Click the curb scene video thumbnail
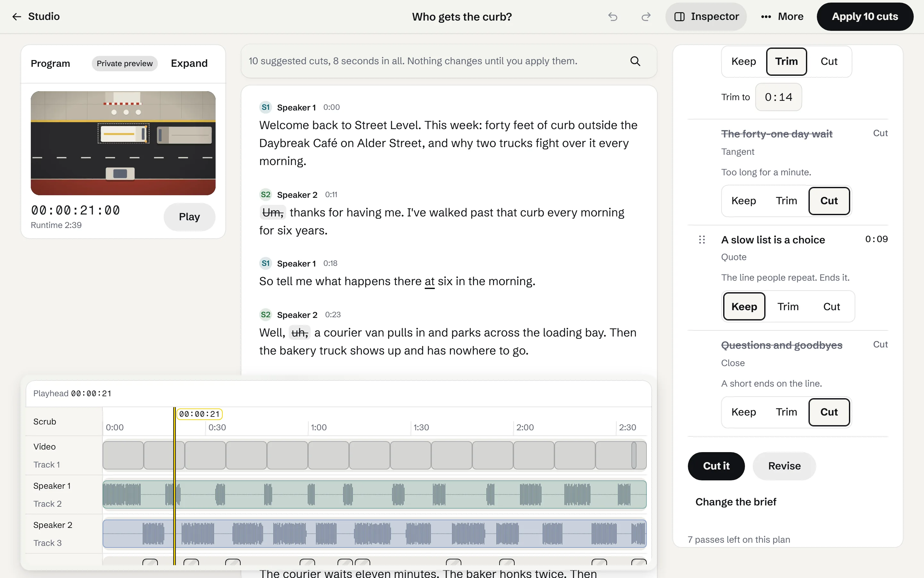 pos(123,143)
